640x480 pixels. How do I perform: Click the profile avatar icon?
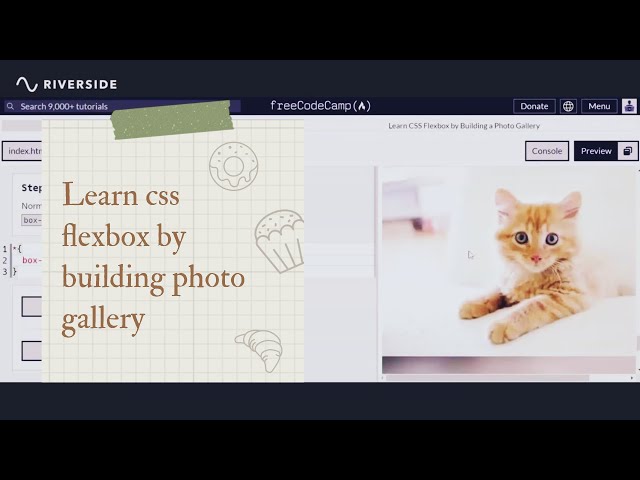coord(630,106)
